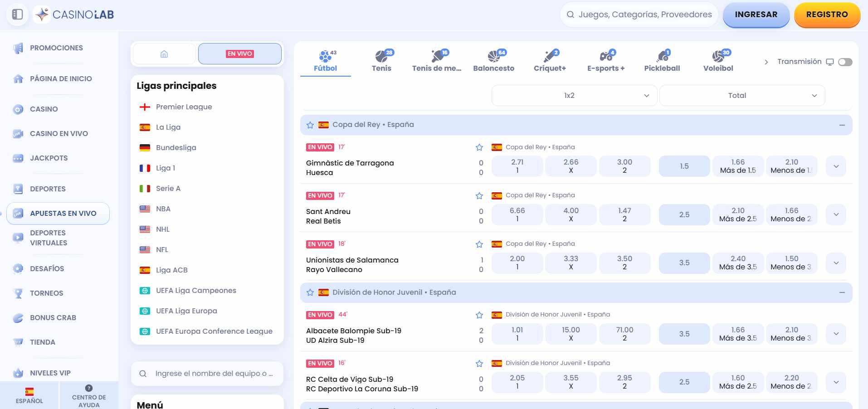Open the Bundesliga league flag icon
This screenshot has height=409, width=868.
point(145,148)
